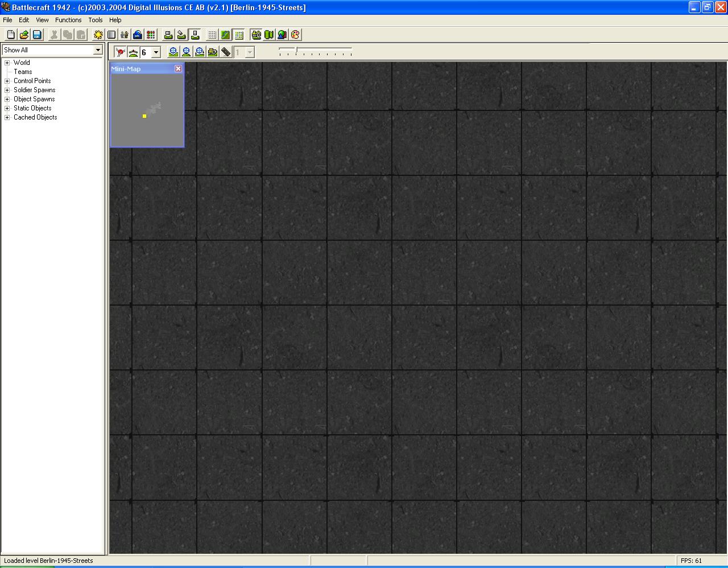This screenshot has width=728, height=568.
Task: Select the Teams tree item
Action: (23, 72)
